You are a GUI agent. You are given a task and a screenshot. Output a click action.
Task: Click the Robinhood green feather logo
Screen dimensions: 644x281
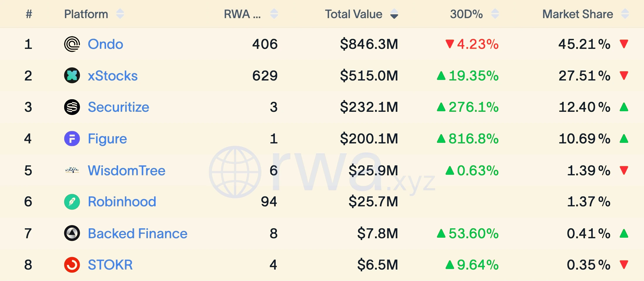[x=72, y=202]
